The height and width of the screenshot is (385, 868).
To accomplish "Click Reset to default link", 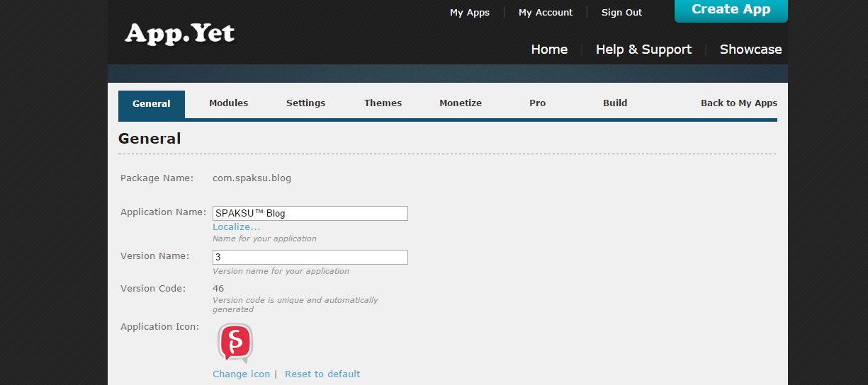I will [x=322, y=374].
